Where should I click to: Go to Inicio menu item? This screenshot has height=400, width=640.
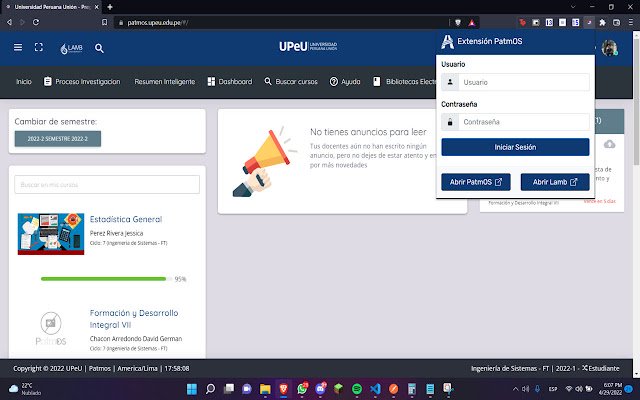click(x=24, y=82)
